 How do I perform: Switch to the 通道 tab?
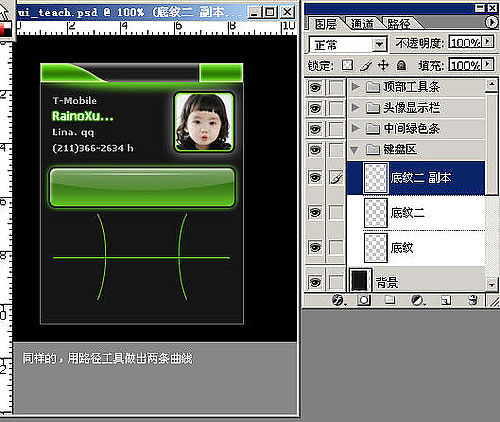362,24
